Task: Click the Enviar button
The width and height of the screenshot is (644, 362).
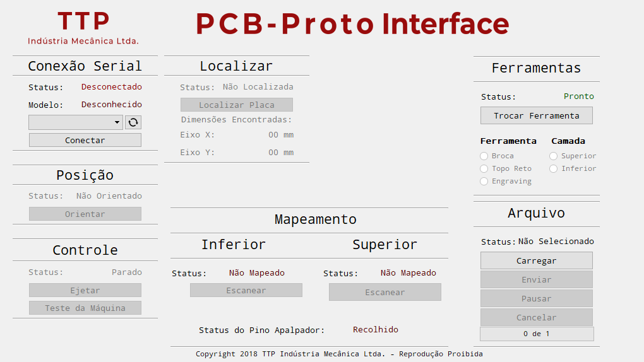Action: pos(537,279)
